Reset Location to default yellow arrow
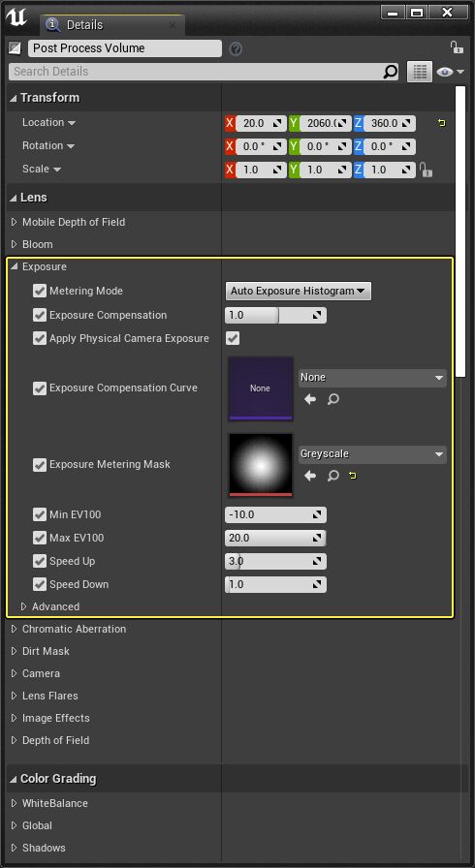This screenshot has width=475, height=868. click(442, 123)
